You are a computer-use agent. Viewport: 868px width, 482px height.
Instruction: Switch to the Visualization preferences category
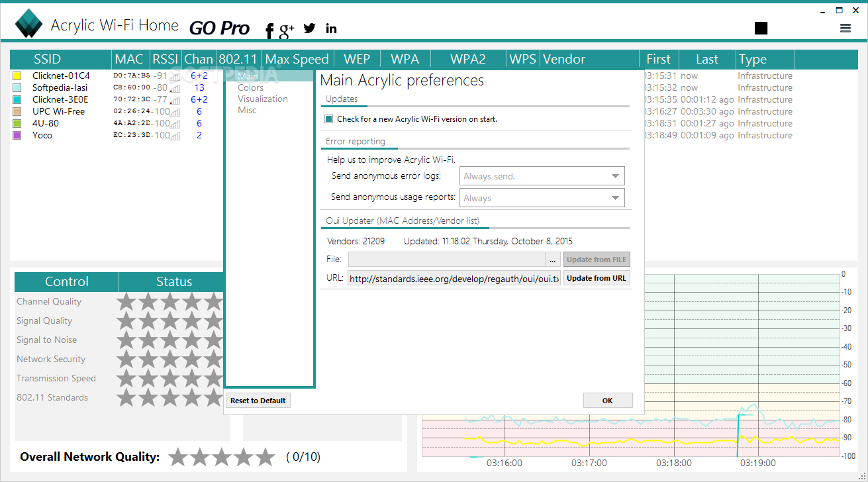pos(263,99)
